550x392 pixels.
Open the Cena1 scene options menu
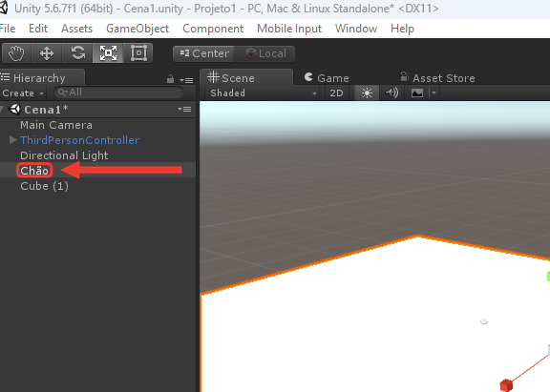pos(184,110)
